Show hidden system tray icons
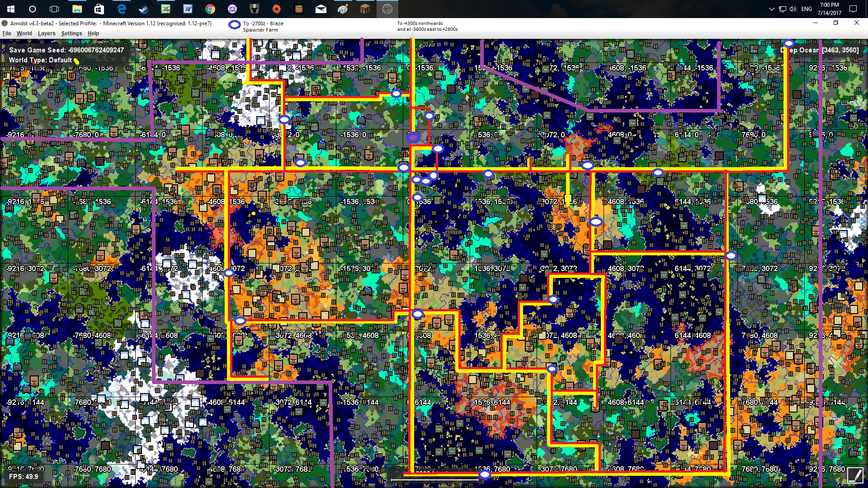 pyautogui.click(x=771, y=9)
